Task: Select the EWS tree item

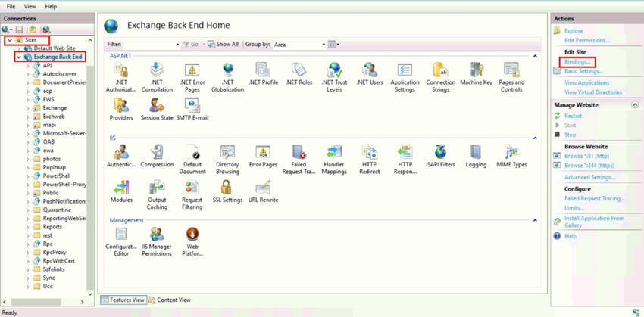Action: [x=48, y=99]
